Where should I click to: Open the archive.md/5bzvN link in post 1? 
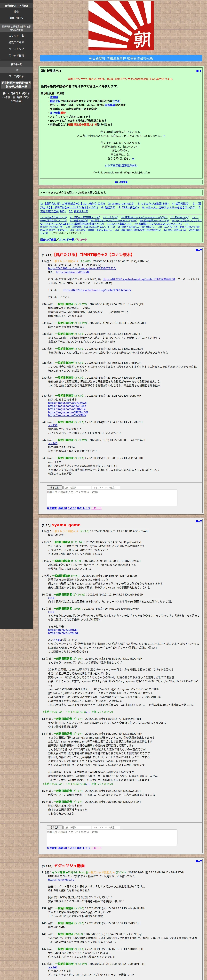point(72,272)
